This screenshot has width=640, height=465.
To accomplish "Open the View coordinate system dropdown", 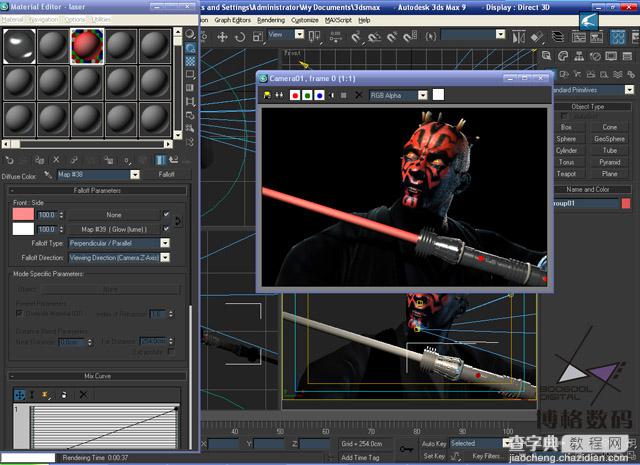I will (x=300, y=35).
